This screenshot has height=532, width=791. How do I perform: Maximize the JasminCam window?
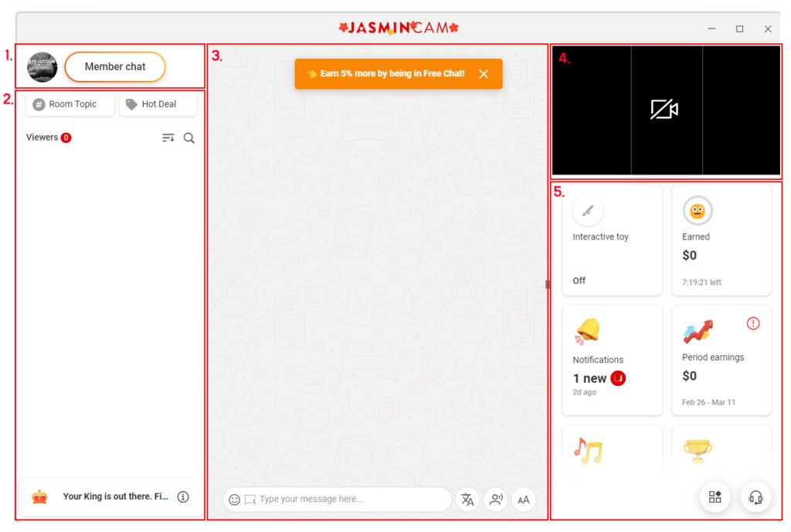(739, 29)
